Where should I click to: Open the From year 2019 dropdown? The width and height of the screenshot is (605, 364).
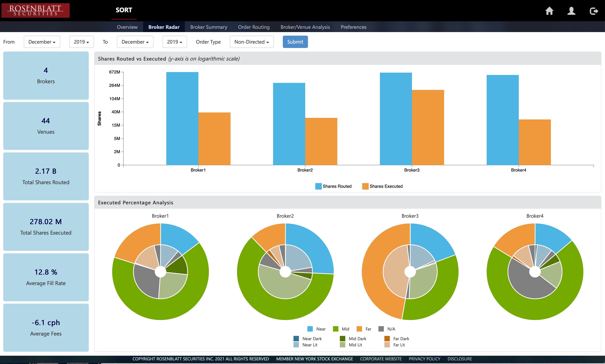(81, 42)
